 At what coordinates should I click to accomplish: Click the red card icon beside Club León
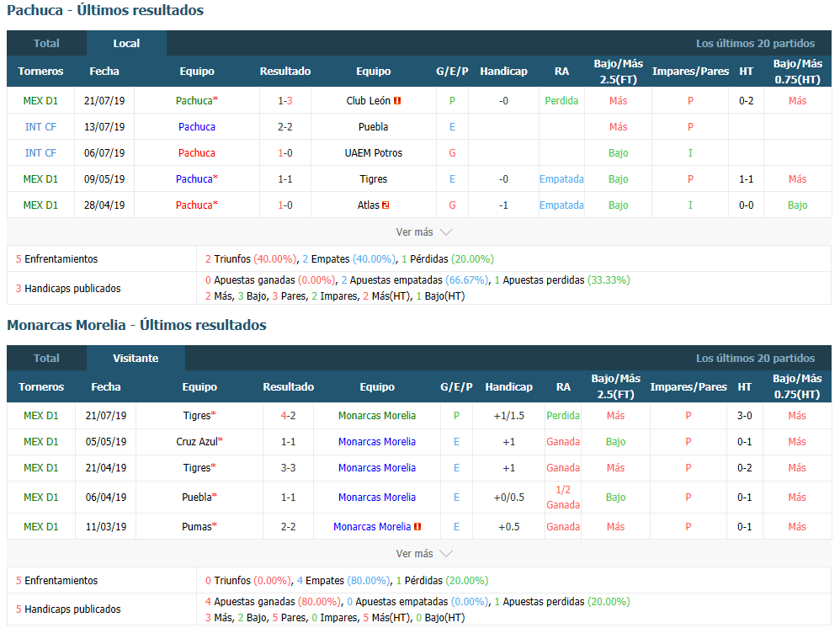click(x=397, y=101)
